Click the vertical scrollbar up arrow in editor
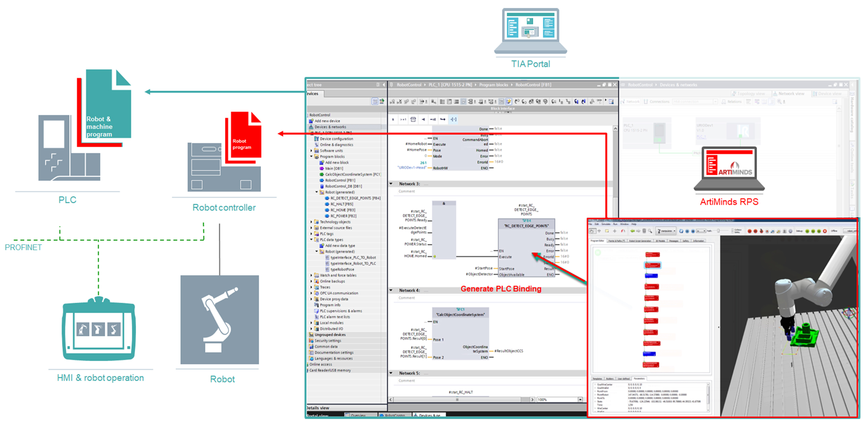 tap(615, 129)
